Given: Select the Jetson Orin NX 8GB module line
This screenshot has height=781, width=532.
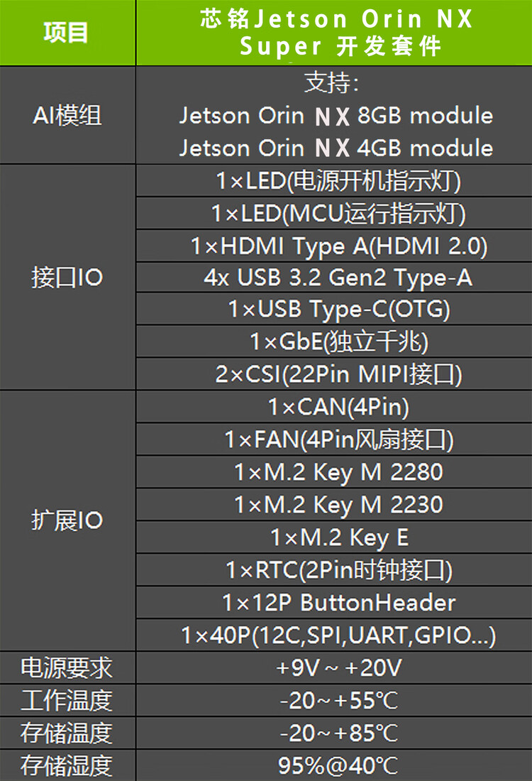Looking at the screenshot, I should [x=336, y=116].
